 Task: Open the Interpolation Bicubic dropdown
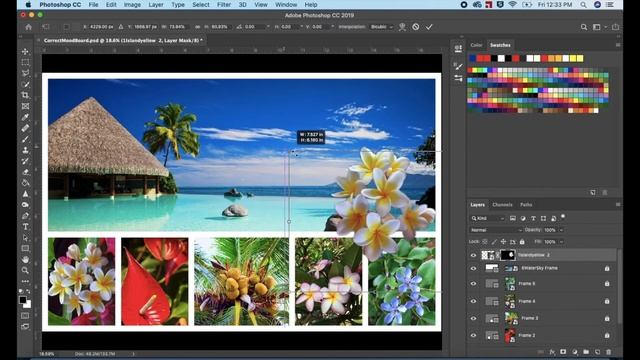[382, 27]
